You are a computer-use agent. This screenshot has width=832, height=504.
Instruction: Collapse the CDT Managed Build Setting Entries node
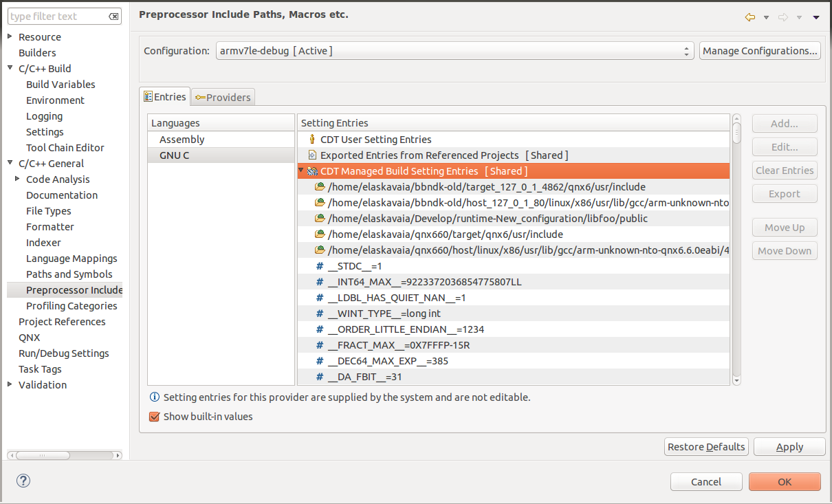pos(301,171)
